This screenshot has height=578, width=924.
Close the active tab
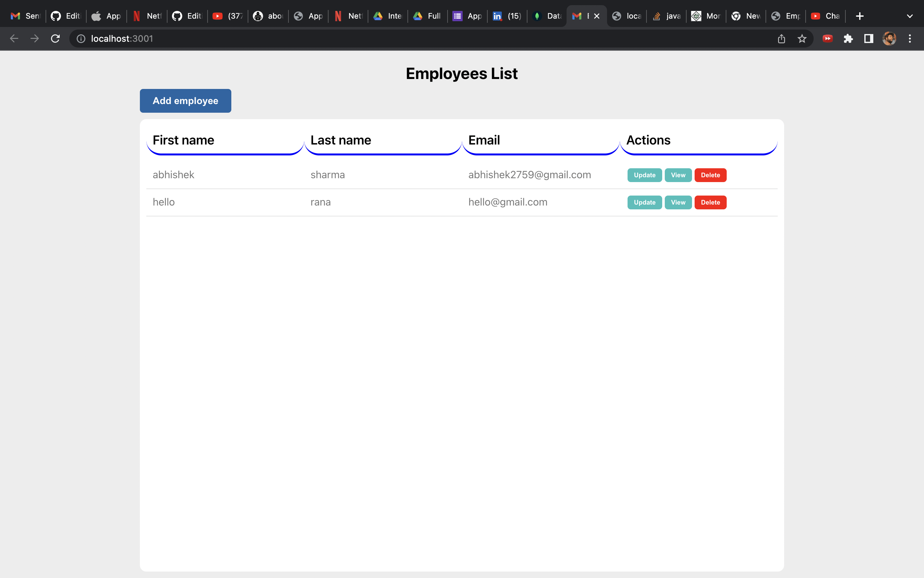tap(597, 16)
